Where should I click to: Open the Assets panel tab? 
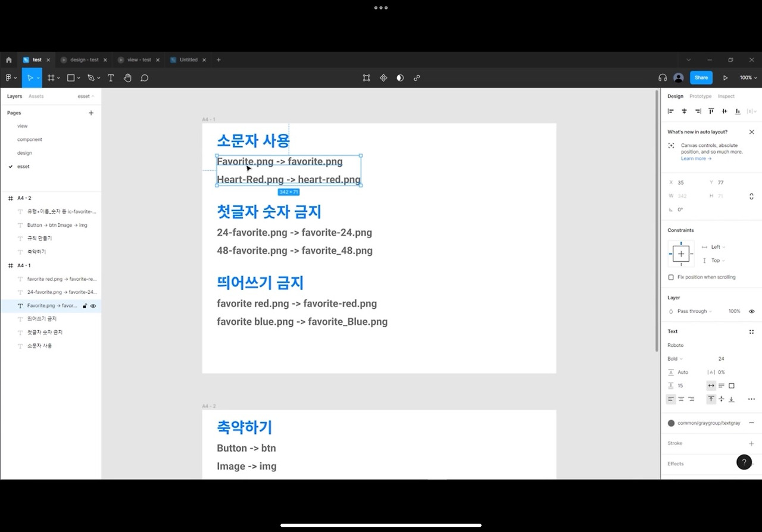pos(36,96)
